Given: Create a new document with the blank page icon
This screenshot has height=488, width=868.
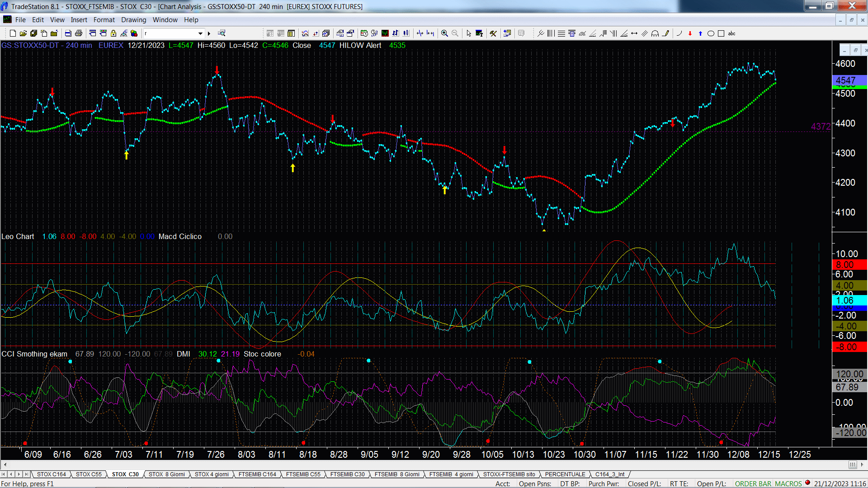Looking at the screenshot, I should click(x=13, y=33).
